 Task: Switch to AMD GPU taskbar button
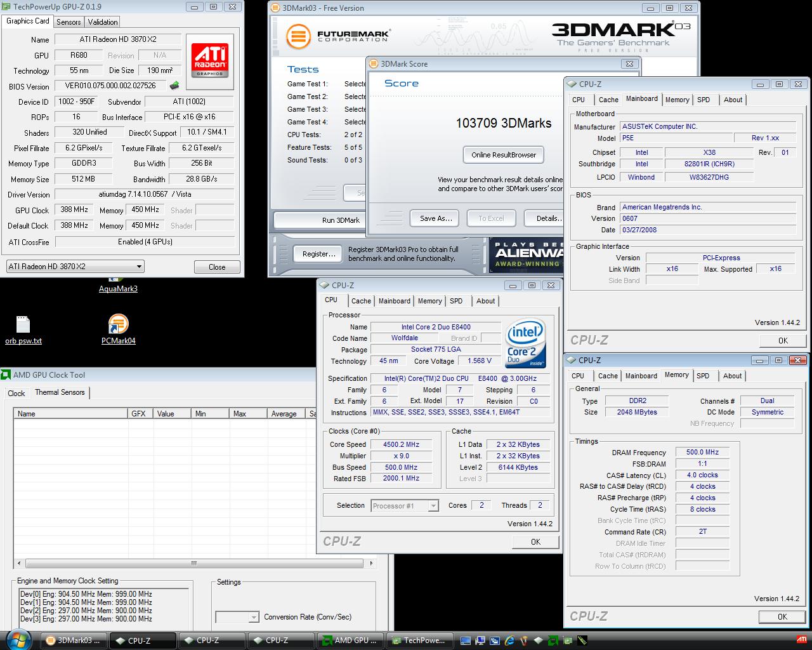click(x=351, y=640)
